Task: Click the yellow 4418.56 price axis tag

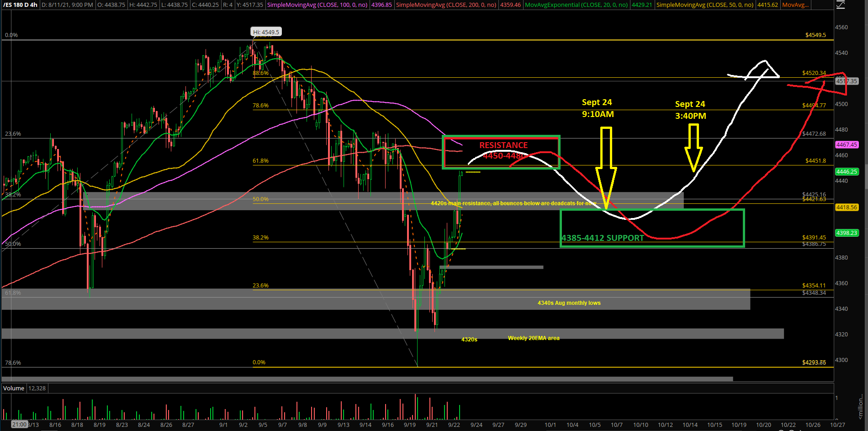Action: tap(847, 207)
